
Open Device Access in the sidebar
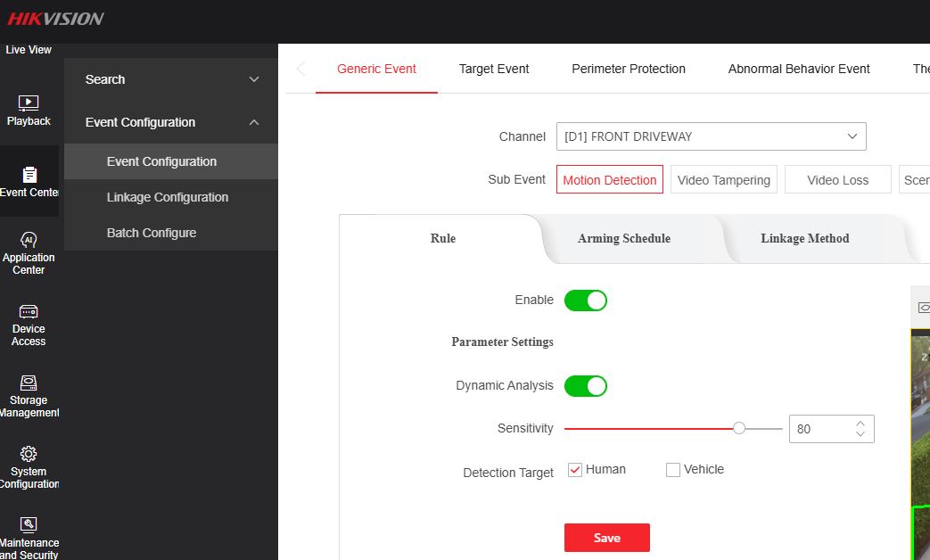click(29, 311)
